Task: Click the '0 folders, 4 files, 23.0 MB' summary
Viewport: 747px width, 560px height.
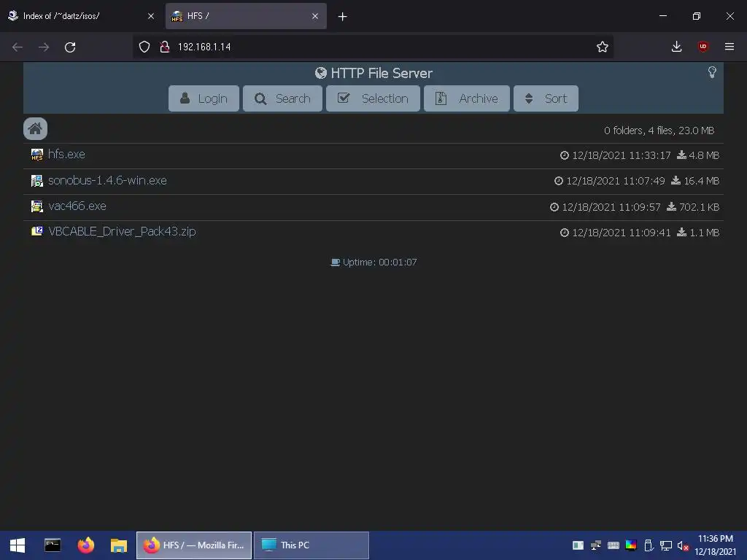Action: coord(659,131)
